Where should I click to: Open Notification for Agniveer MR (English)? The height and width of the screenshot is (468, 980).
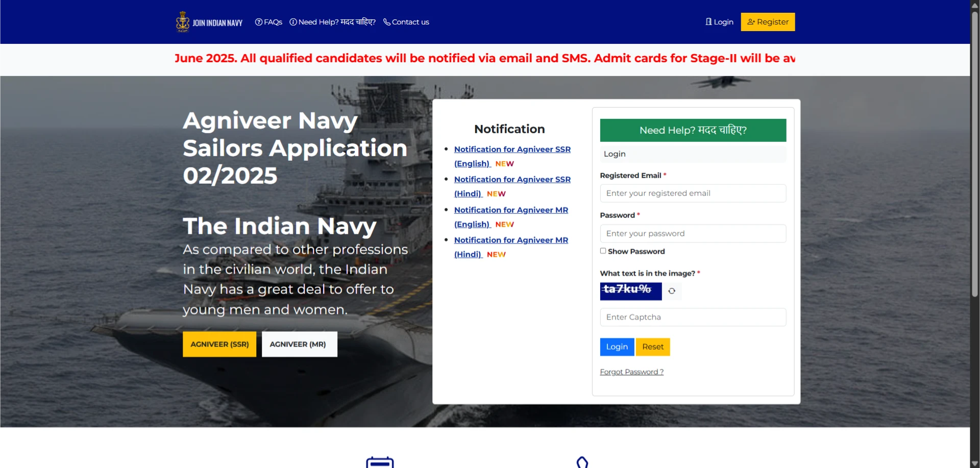pyautogui.click(x=511, y=217)
